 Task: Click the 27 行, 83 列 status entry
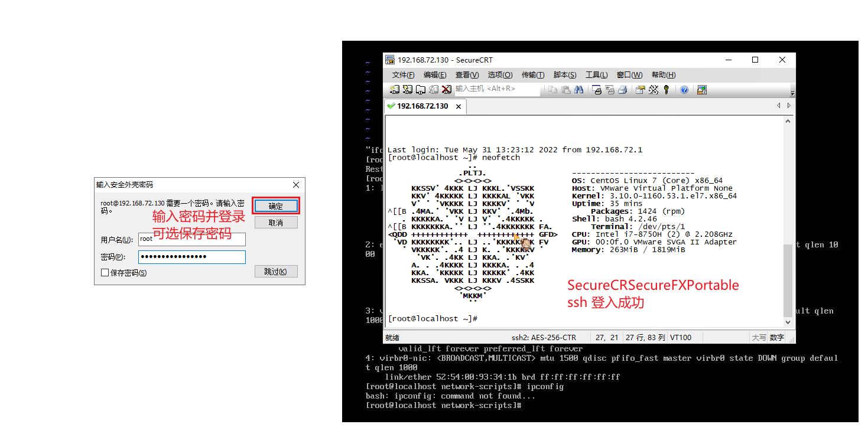click(x=644, y=338)
